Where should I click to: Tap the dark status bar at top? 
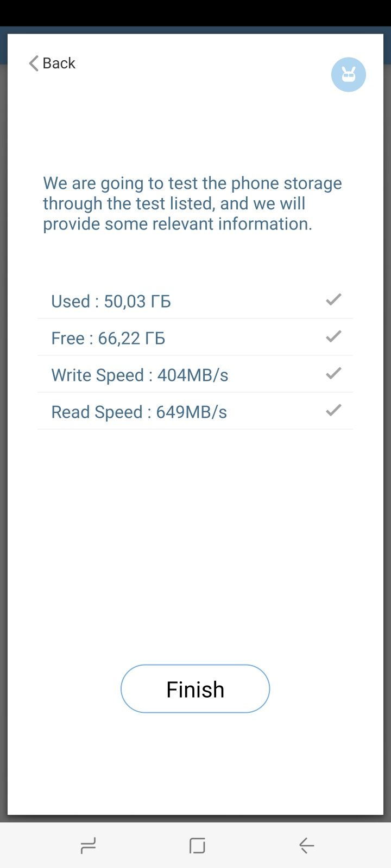(x=195, y=13)
